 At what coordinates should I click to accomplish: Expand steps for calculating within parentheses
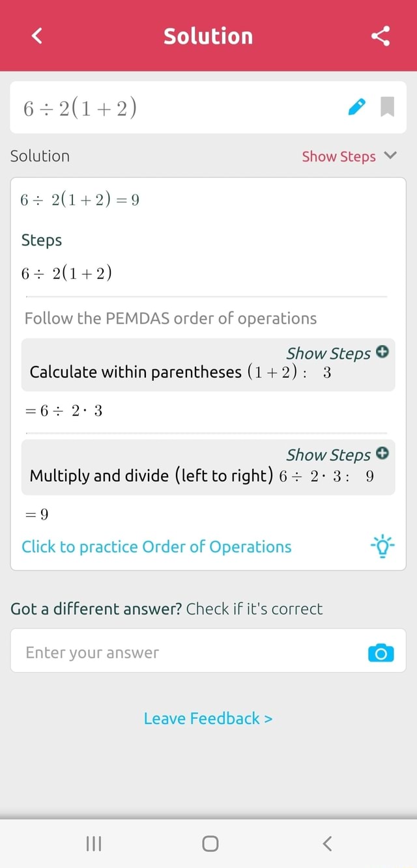click(x=382, y=352)
